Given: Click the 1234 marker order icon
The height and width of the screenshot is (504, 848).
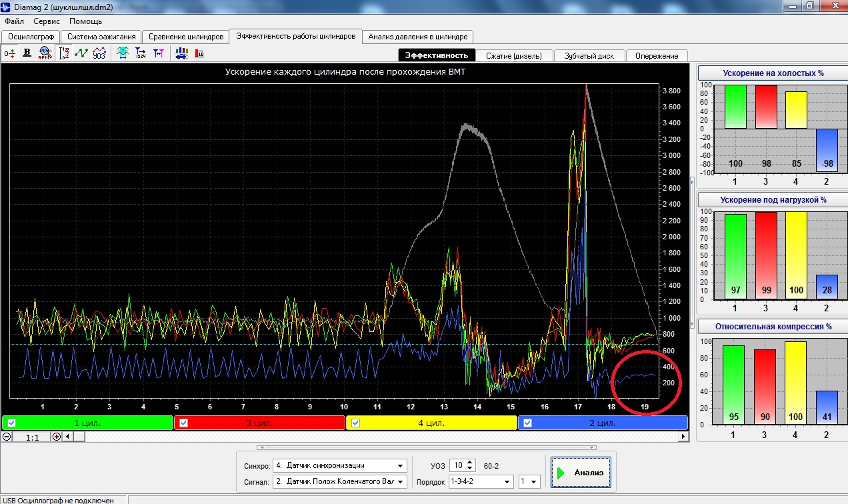Looking at the screenshot, I should (141, 53).
